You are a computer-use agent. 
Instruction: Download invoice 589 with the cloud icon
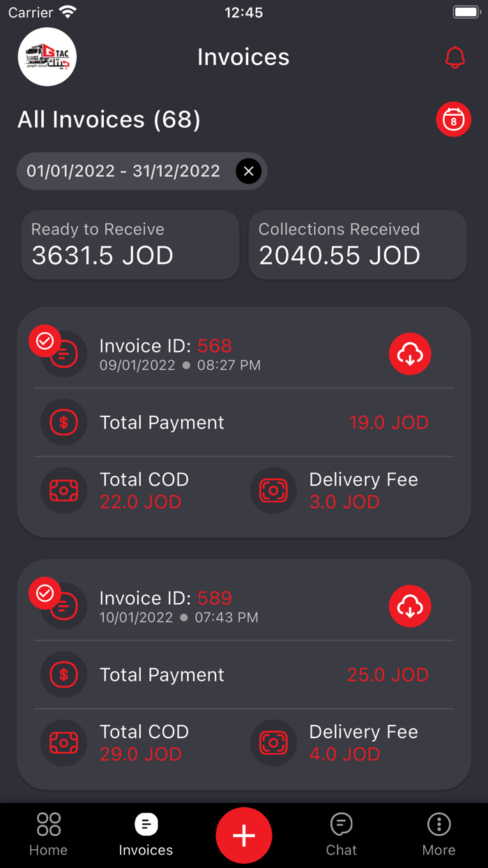(x=410, y=606)
